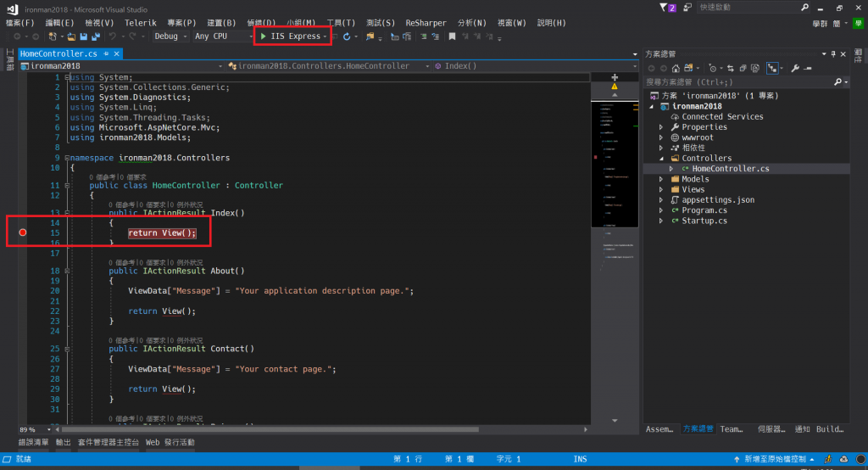
Task: Click 新增至原始檔控制 in status bar
Action: pyautogui.click(x=775, y=459)
